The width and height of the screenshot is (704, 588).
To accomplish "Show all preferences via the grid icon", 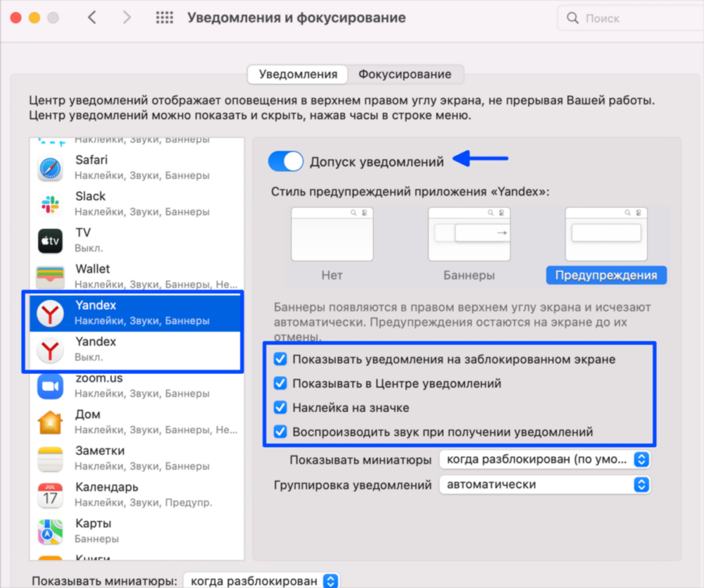I will pos(164,18).
